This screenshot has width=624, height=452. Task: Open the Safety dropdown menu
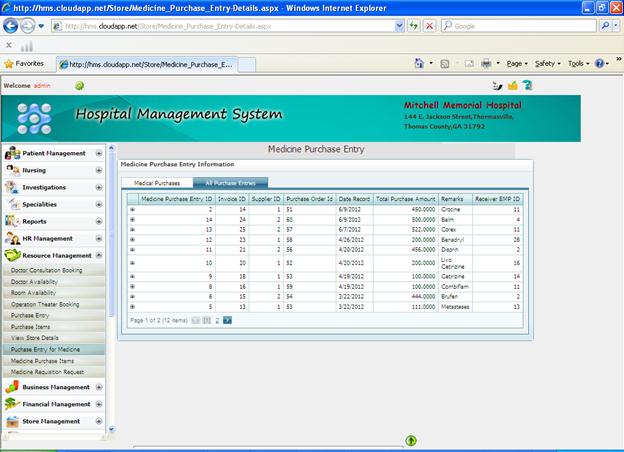point(547,63)
